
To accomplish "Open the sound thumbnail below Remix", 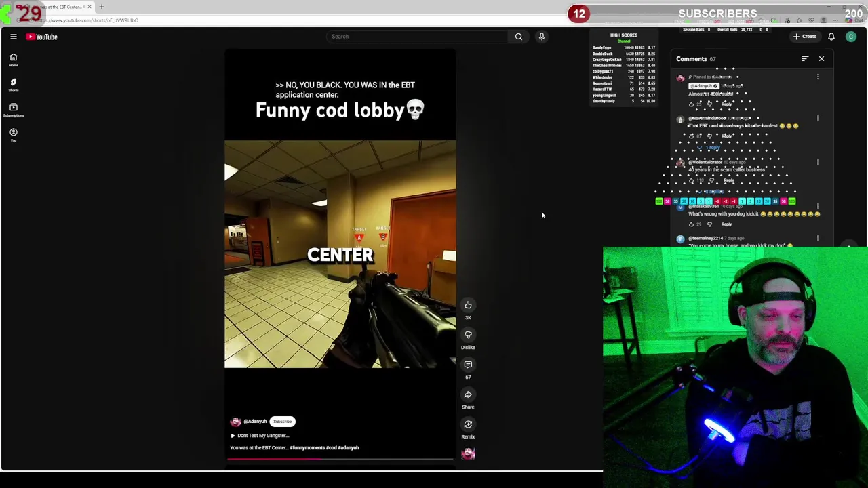I will point(468,453).
